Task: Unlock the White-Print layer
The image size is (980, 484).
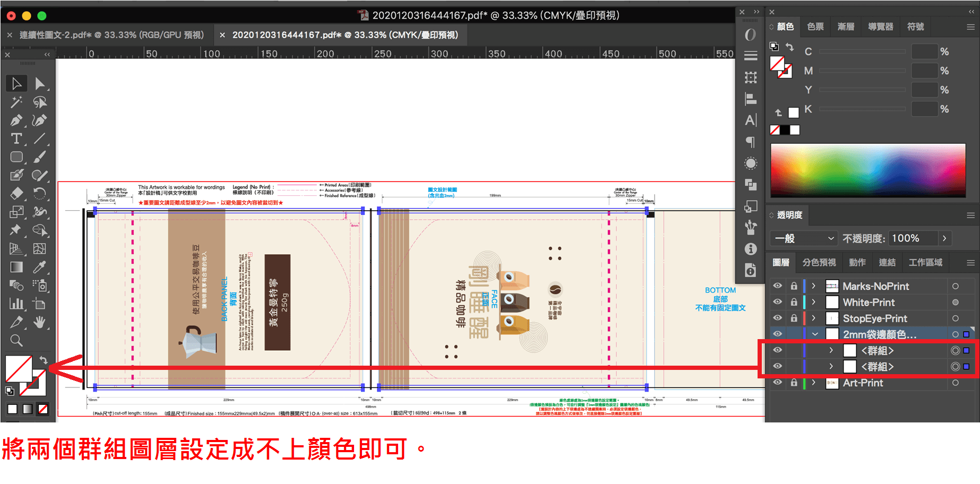Action: [794, 302]
